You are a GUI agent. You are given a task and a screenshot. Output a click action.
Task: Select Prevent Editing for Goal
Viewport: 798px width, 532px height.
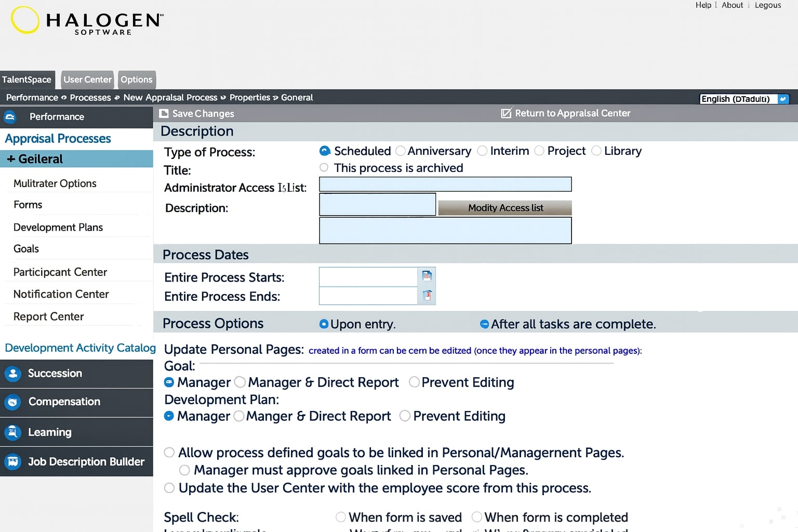[x=414, y=382]
